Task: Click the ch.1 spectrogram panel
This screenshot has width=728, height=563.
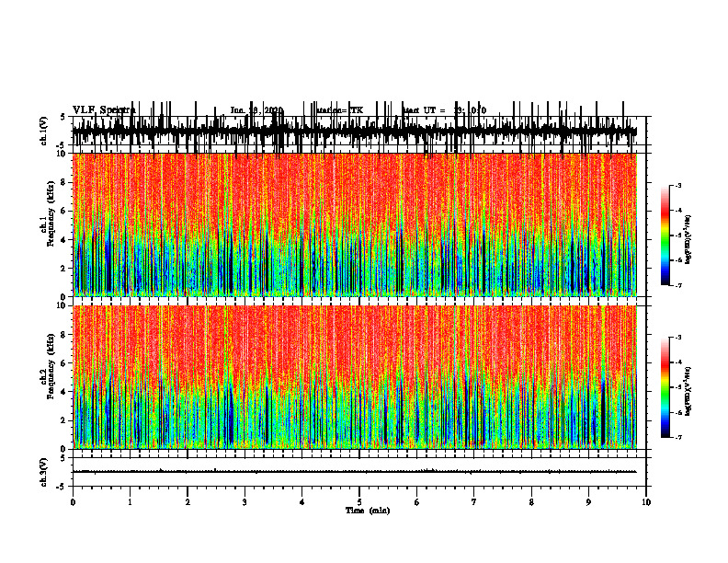Action: [x=355, y=224]
